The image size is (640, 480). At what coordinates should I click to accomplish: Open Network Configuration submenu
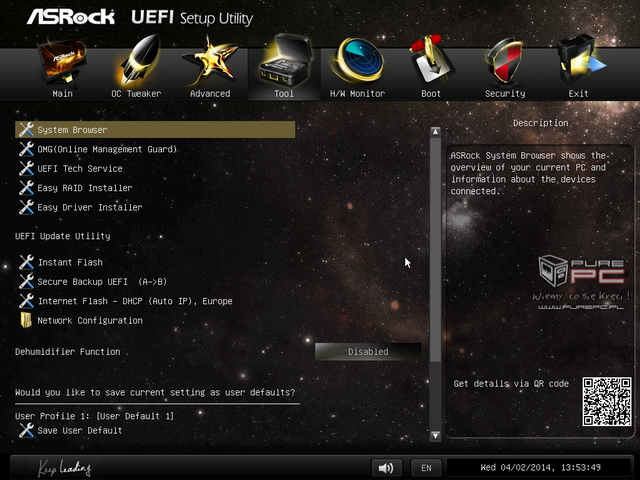pos(90,320)
